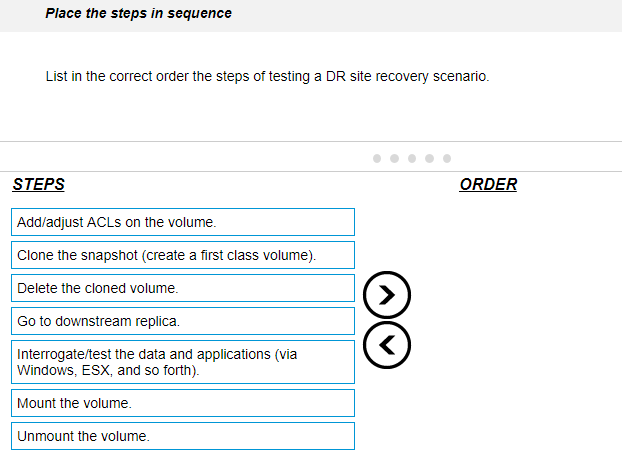
Task: Select the 'Mount the volume.' step
Action: [184, 403]
